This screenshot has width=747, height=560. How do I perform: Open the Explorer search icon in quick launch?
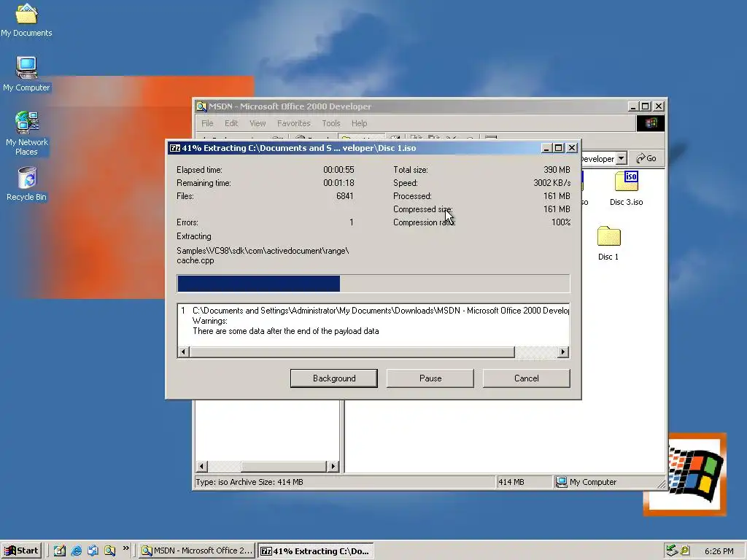click(x=109, y=551)
